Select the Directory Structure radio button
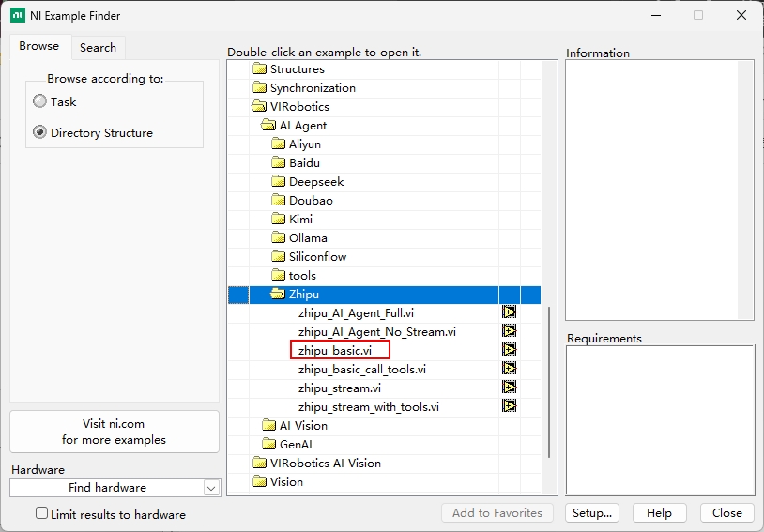The width and height of the screenshot is (764, 532). coord(39,132)
